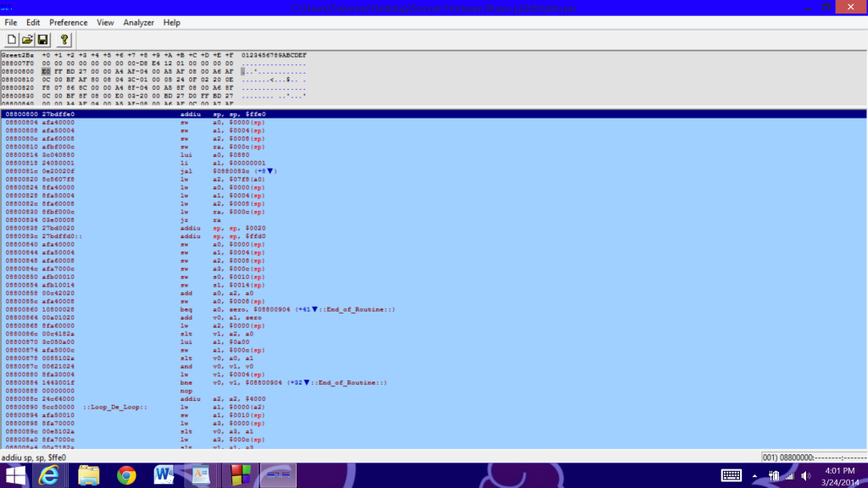Open the touch keyboard tray icon
The height and width of the screenshot is (488, 868).
click(732, 475)
